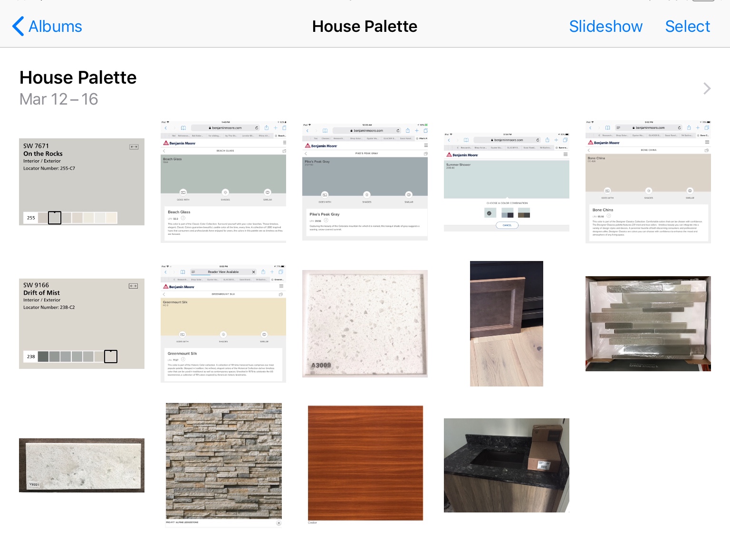Screen dimensions: 730x560
Task: Tap the back chevron to Albums
Action: (x=18, y=27)
